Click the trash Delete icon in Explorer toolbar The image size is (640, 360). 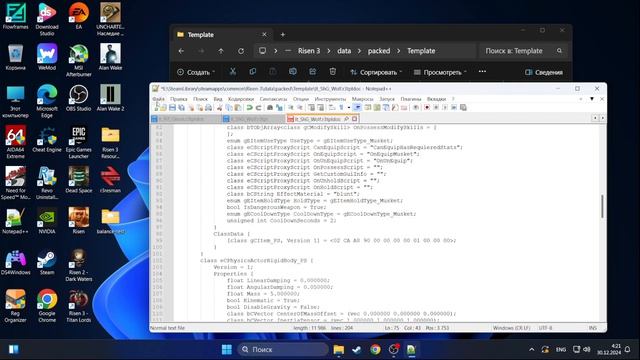pos(333,72)
